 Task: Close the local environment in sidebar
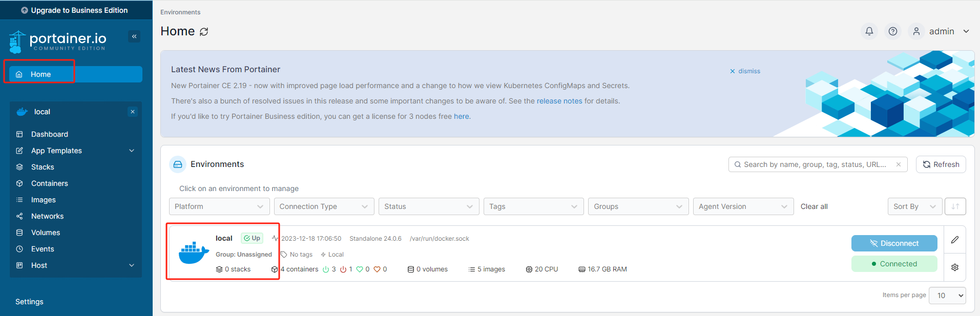pos(133,112)
